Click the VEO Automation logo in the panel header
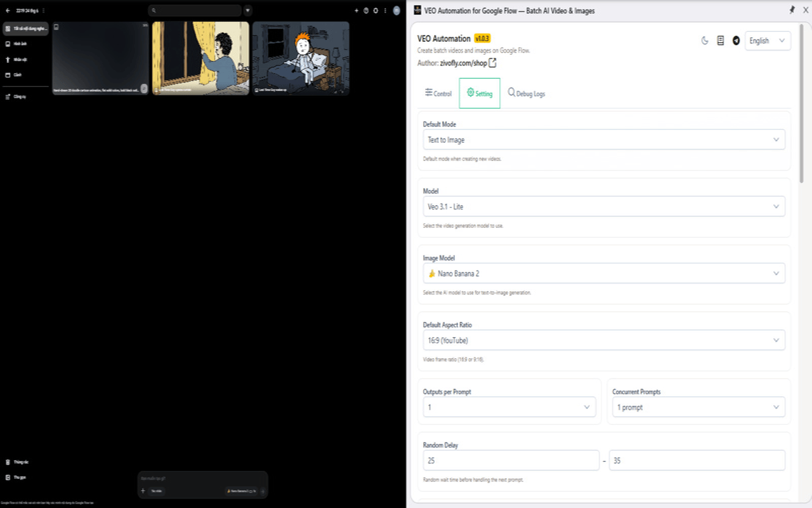812x508 pixels. point(417,10)
